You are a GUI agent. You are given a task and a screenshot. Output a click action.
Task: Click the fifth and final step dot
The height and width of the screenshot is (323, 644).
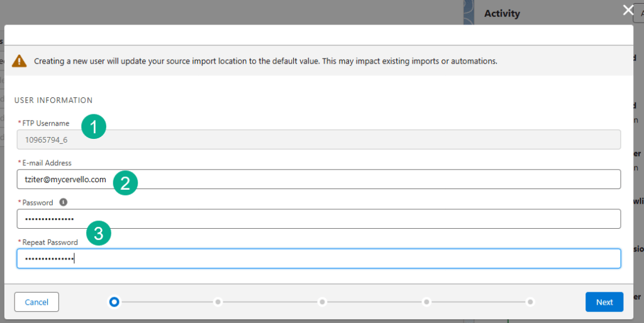[x=531, y=302]
